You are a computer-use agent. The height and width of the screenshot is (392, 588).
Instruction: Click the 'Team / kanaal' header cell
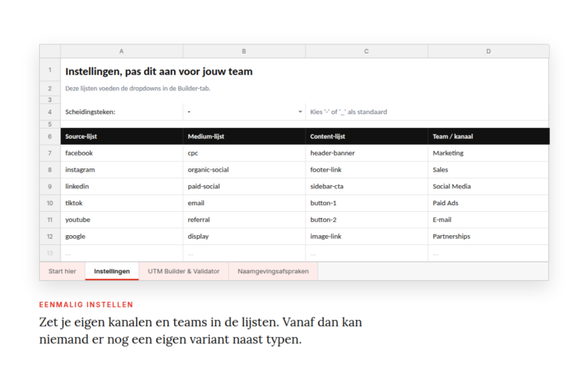[x=488, y=136]
